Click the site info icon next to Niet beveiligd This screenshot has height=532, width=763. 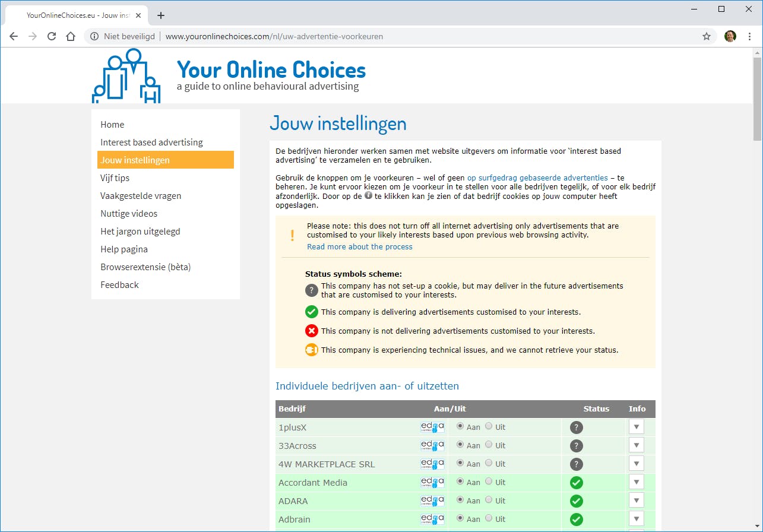(x=94, y=36)
